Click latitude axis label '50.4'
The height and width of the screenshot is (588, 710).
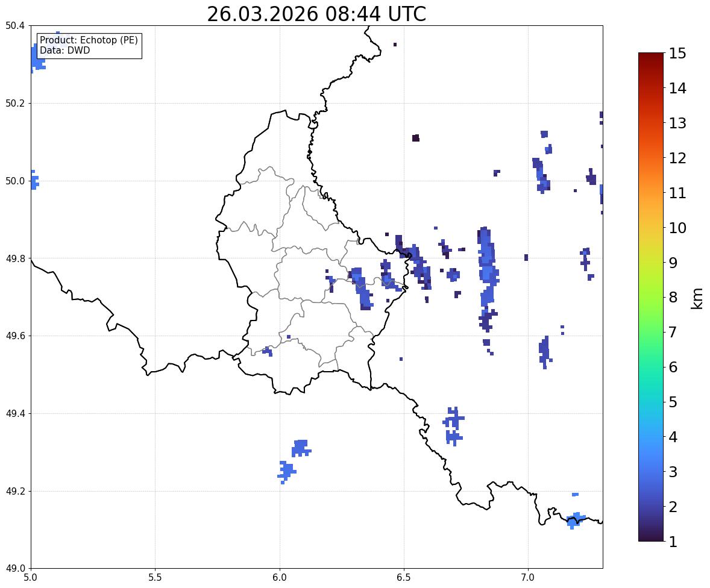pyautogui.click(x=15, y=26)
